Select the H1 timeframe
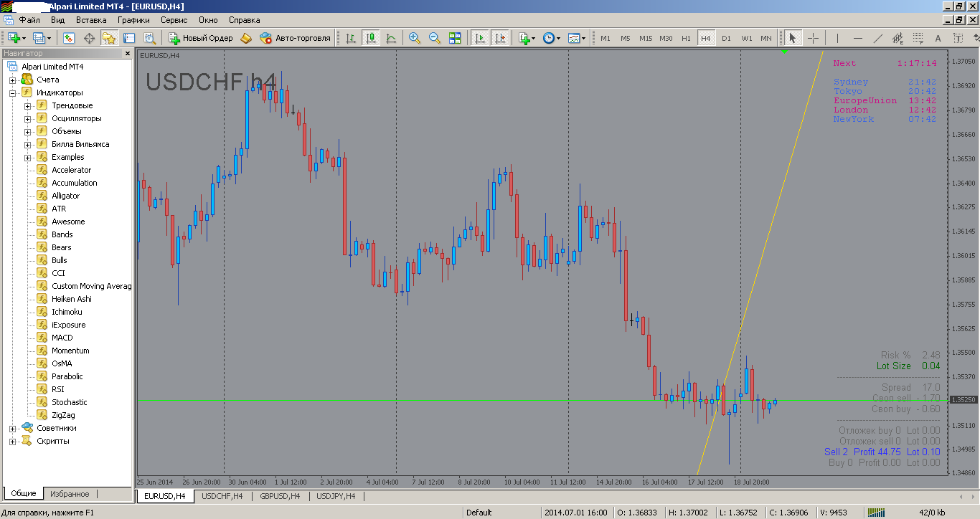The height and width of the screenshot is (519, 980). pyautogui.click(x=686, y=38)
